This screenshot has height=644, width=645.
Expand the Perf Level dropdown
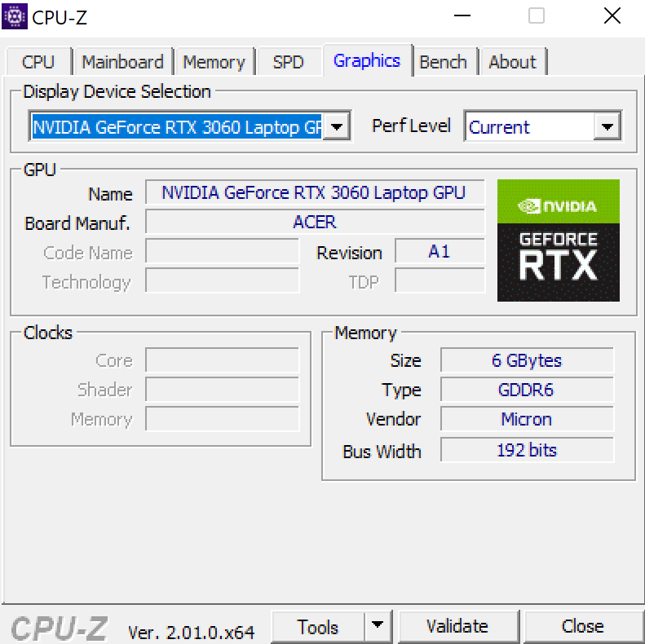pyautogui.click(x=606, y=127)
